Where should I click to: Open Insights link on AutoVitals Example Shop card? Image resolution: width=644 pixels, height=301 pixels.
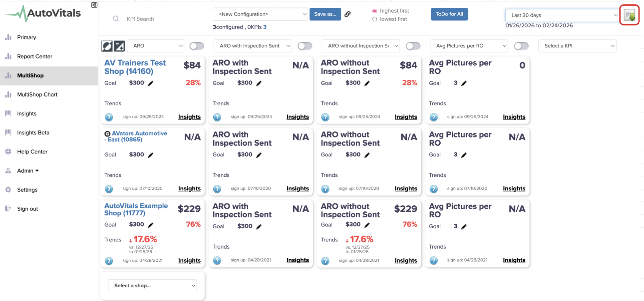pyautogui.click(x=189, y=261)
